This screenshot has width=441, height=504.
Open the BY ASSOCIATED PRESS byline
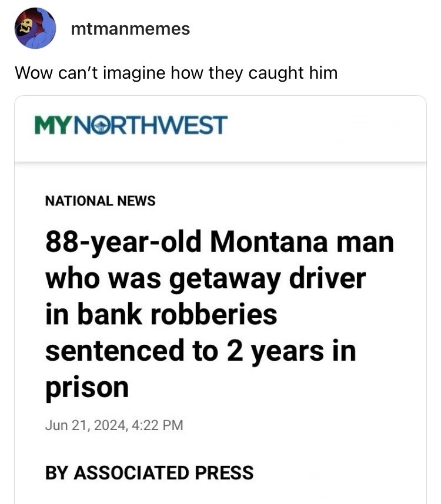(x=149, y=472)
